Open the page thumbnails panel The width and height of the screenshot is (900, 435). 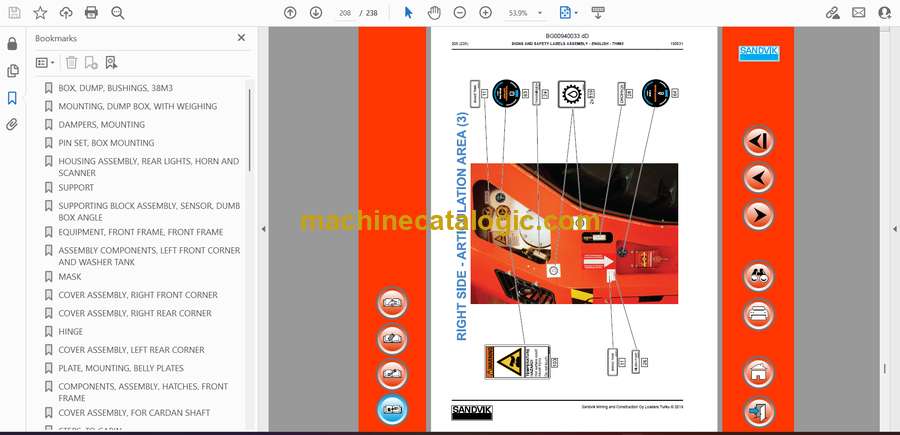pos(12,71)
